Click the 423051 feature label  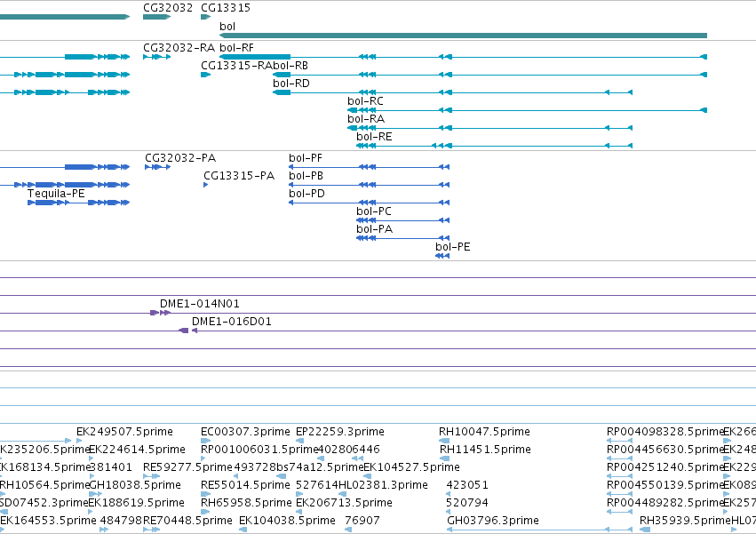467,485
